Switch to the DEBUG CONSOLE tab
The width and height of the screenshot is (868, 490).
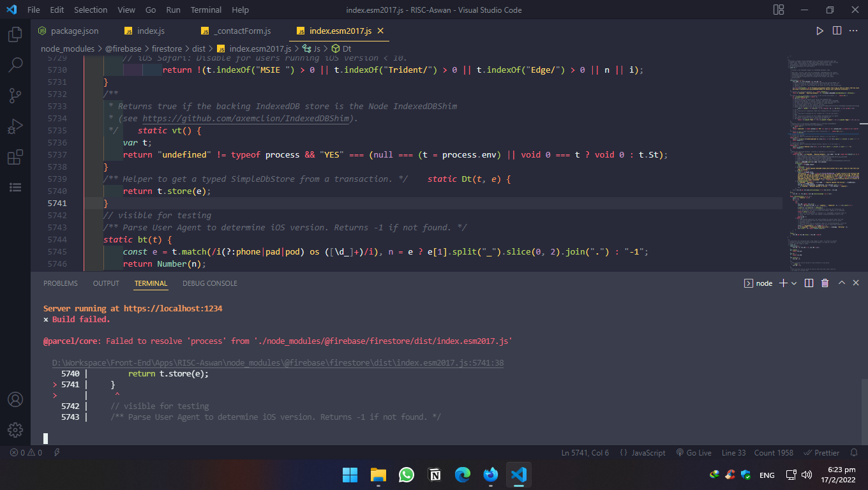[209, 283]
